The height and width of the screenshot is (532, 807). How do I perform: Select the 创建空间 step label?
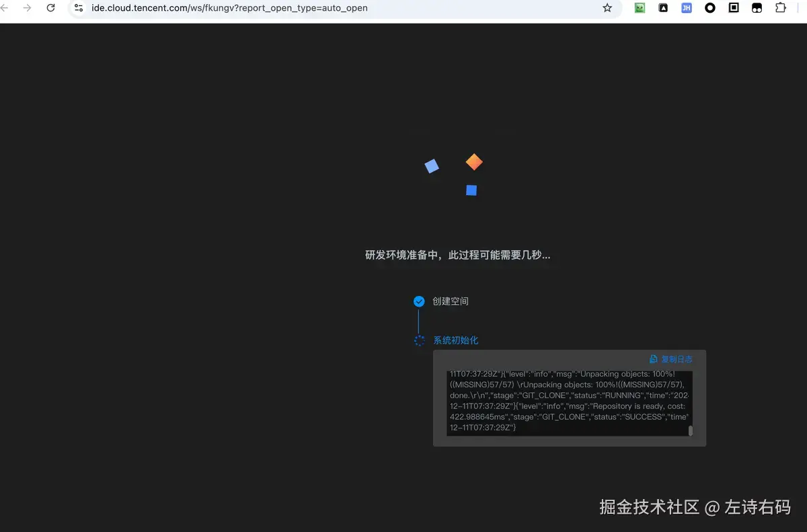coord(451,301)
